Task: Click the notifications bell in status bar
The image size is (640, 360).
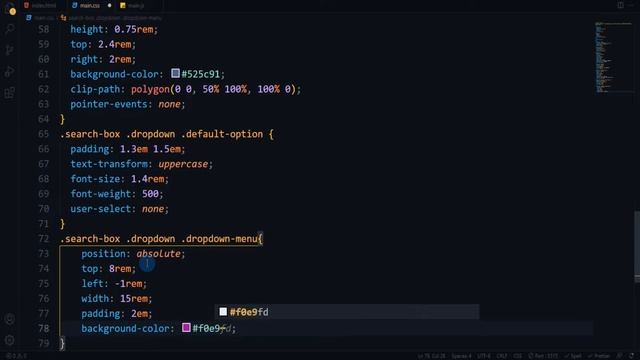Action: (631, 356)
